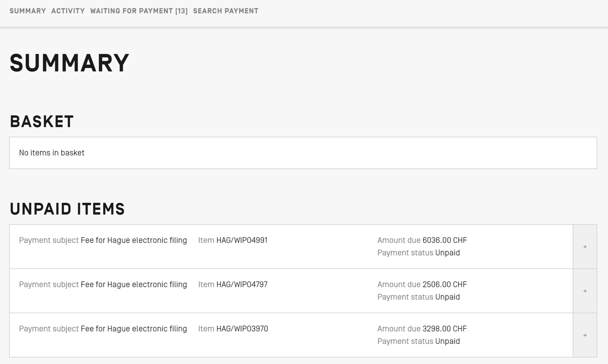The width and height of the screenshot is (608, 364).
Task: Select item number HAG/WIPO4991 text
Action: 242,240
